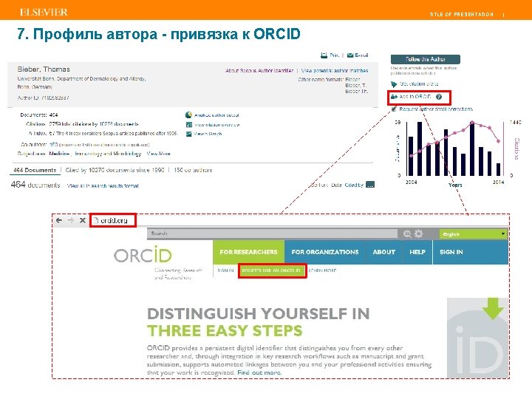Click the View h-Graph link text
Viewport: 532px width, 399px height.
click(x=208, y=134)
